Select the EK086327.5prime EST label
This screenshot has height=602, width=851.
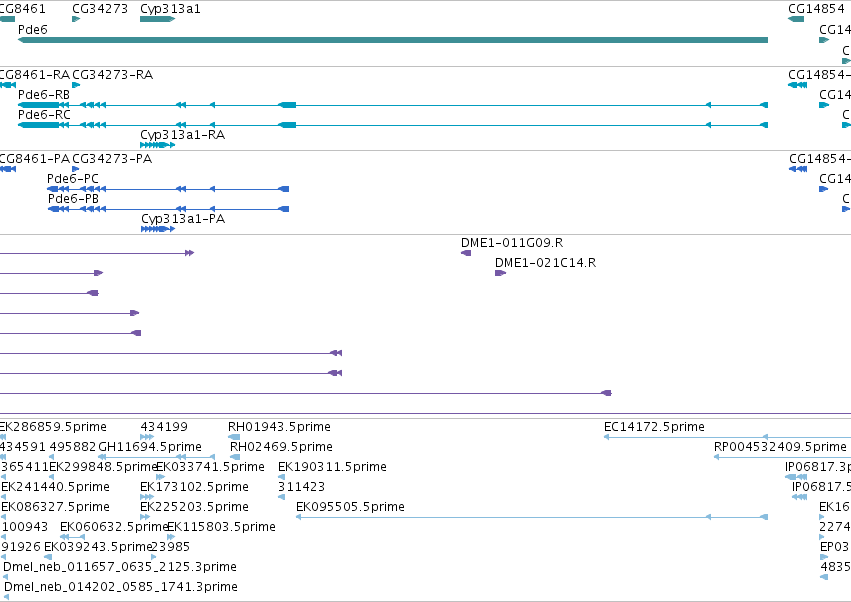[x=55, y=507]
